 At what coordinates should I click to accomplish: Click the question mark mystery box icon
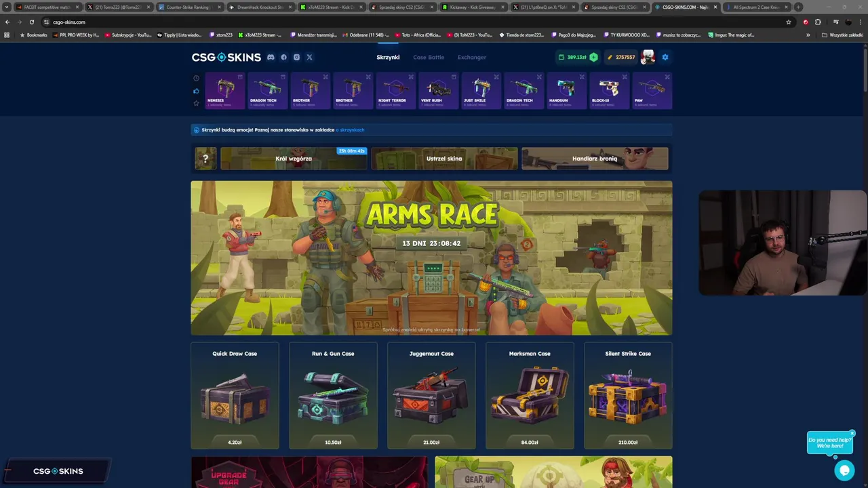(205, 159)
